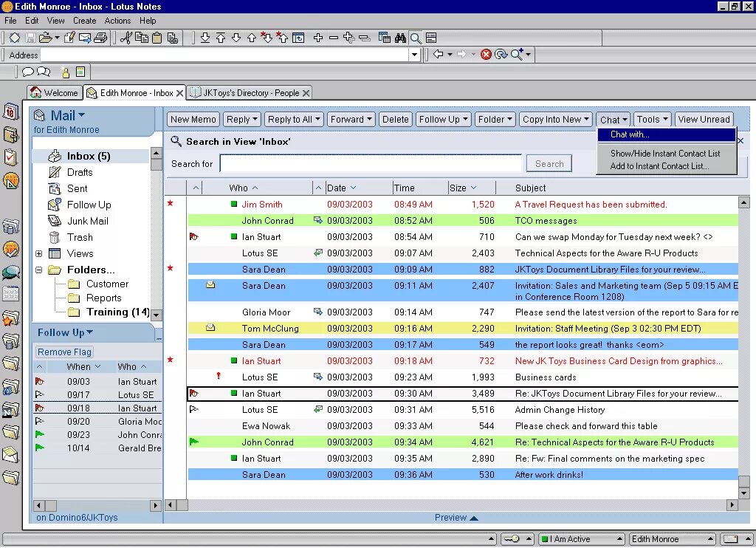Click the status bar envelope icon
This screenshot has height=548, width=756.
[x=731, y=539]
